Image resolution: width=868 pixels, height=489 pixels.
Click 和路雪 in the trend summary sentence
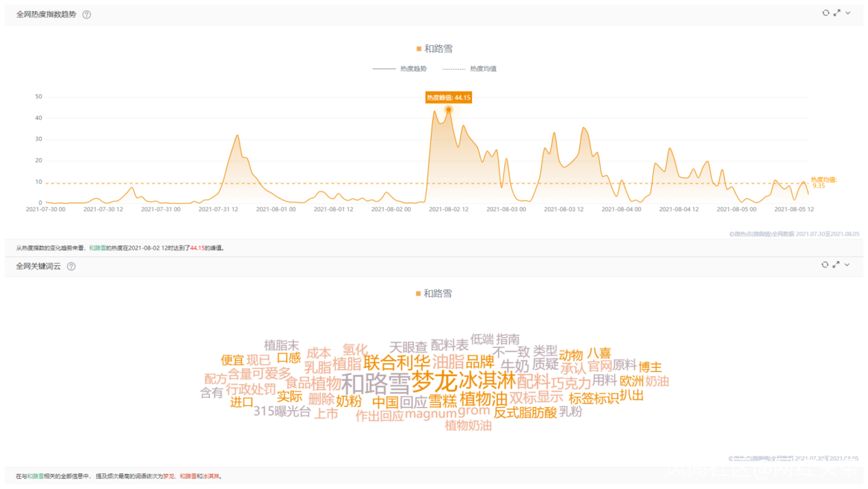coord(97,248)
